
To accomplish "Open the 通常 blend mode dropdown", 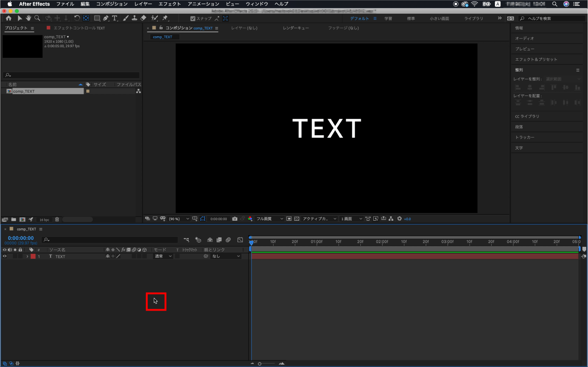I will point(163,256).
